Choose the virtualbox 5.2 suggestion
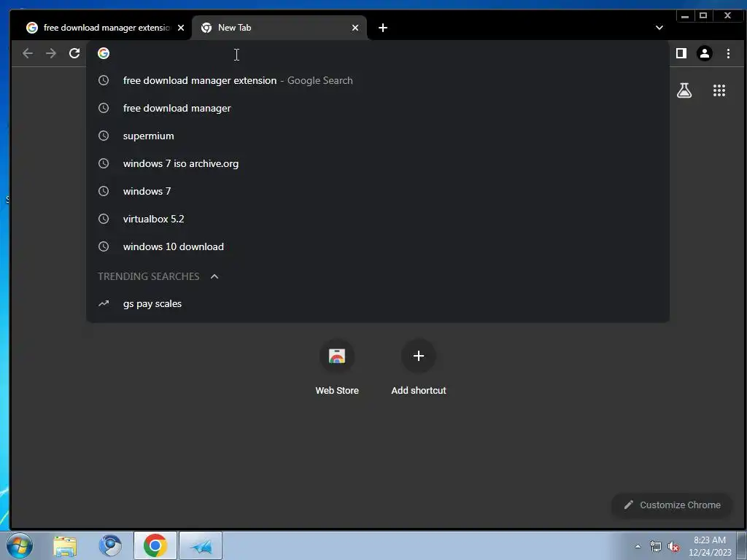 [378, 219]
